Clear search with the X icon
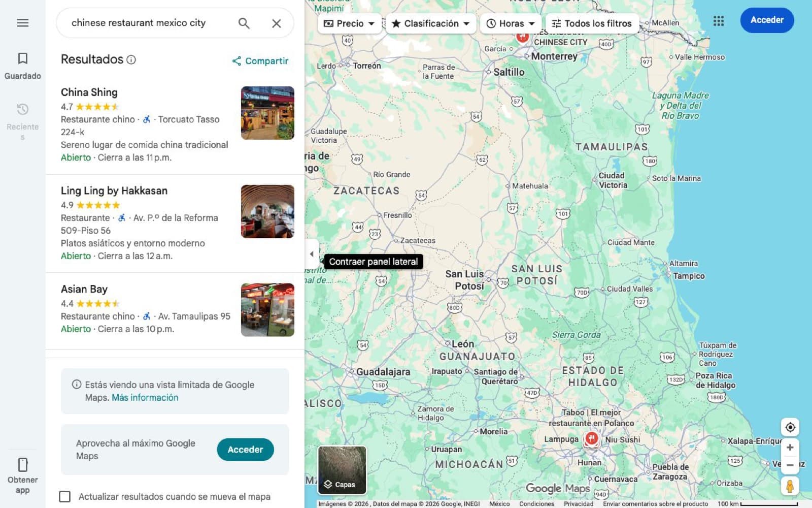812x508 pixels. click(x=277, y=23)
